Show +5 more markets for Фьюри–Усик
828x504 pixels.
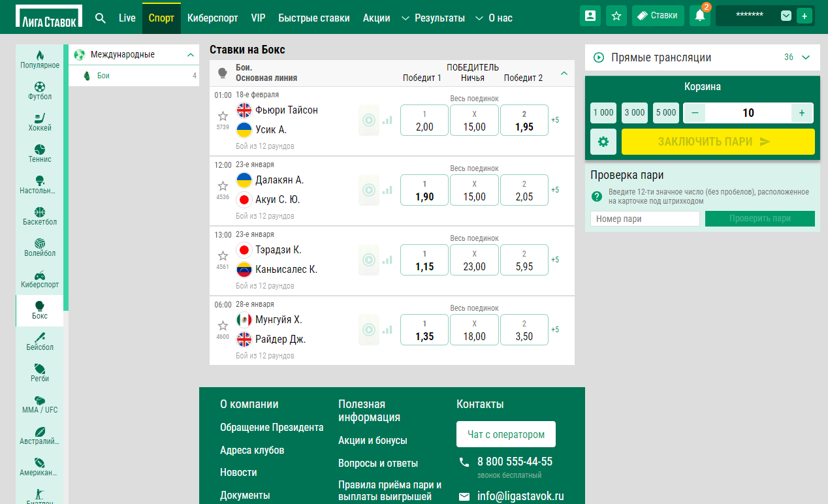555,120
